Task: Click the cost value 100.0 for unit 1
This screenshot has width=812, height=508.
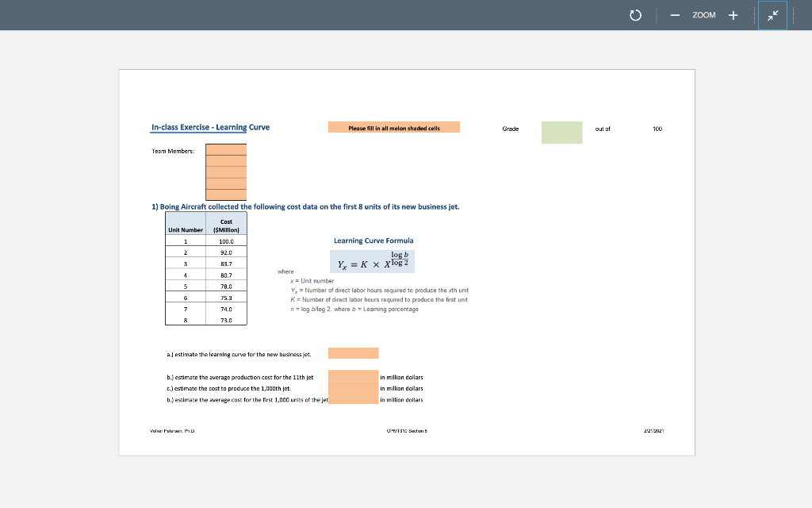Action: tap(226, 241)
